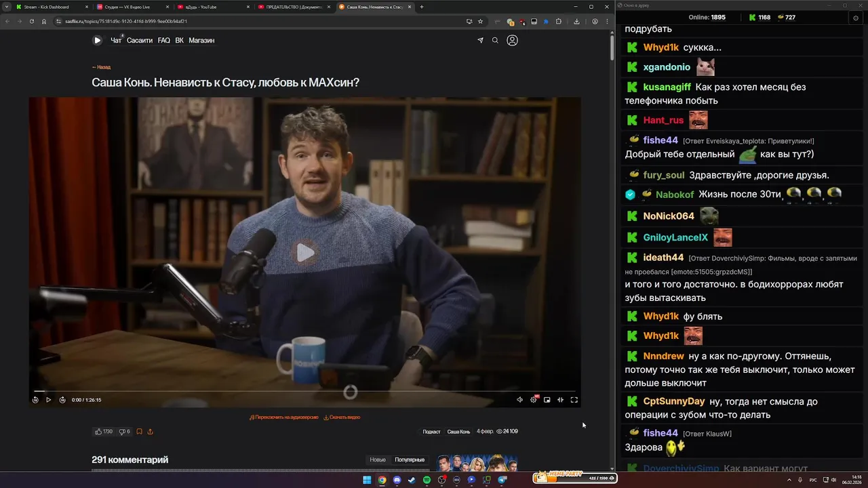
Task: Open a new browser tab
Action: pyautogui.click(x=422, y=7)
